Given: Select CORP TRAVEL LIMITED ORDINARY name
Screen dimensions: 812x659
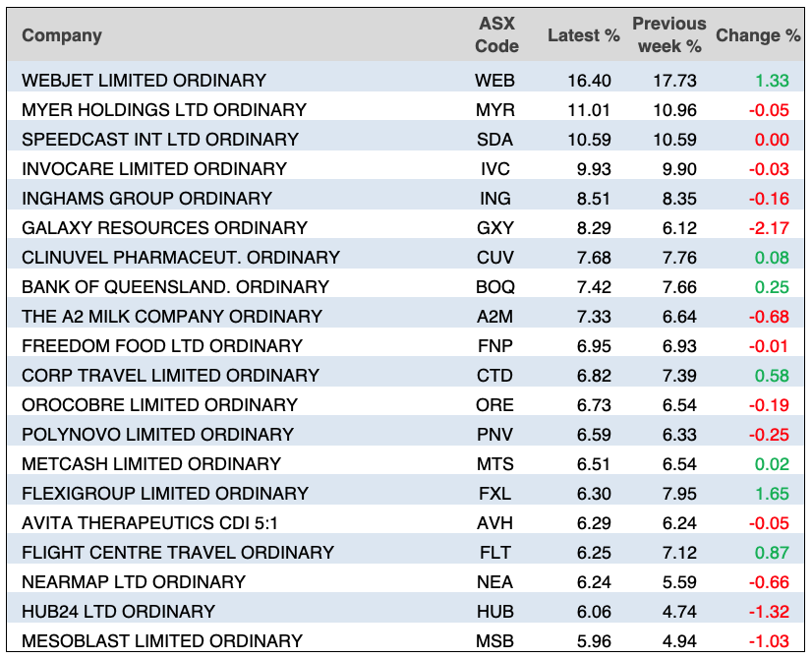Looking at the screenshot, I should [170, 375].
